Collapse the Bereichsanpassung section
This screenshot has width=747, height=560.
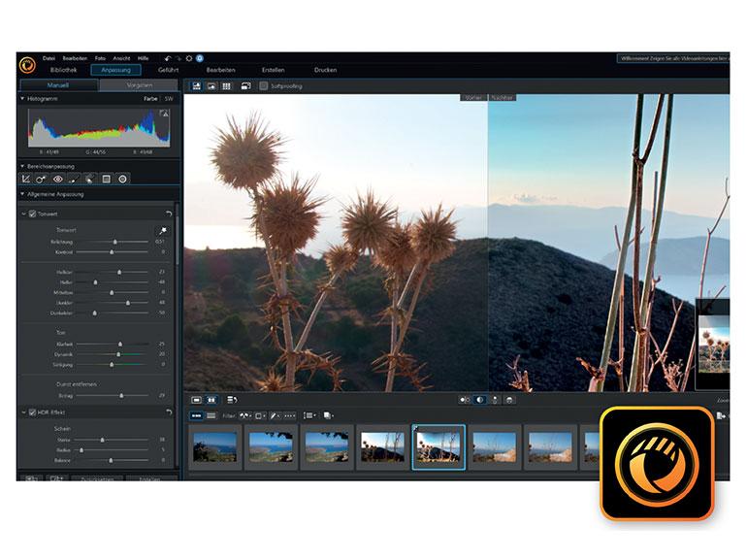[22, 166]
